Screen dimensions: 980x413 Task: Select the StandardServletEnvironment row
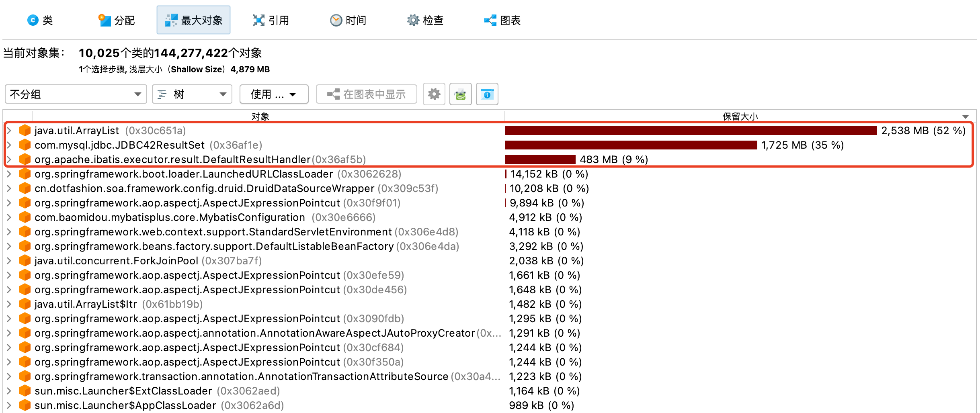coord(490,231)
